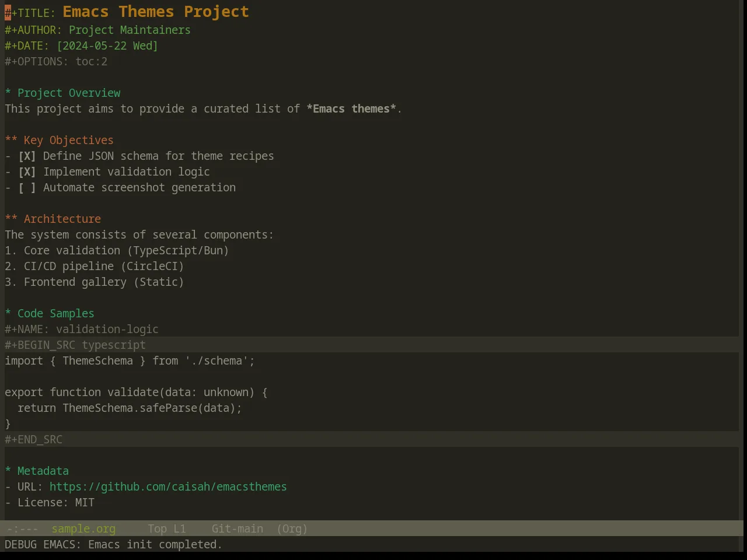Click the -:--- buffer status flags
Image resolution: width=747 pixels, height=560 pixels.
22,529
